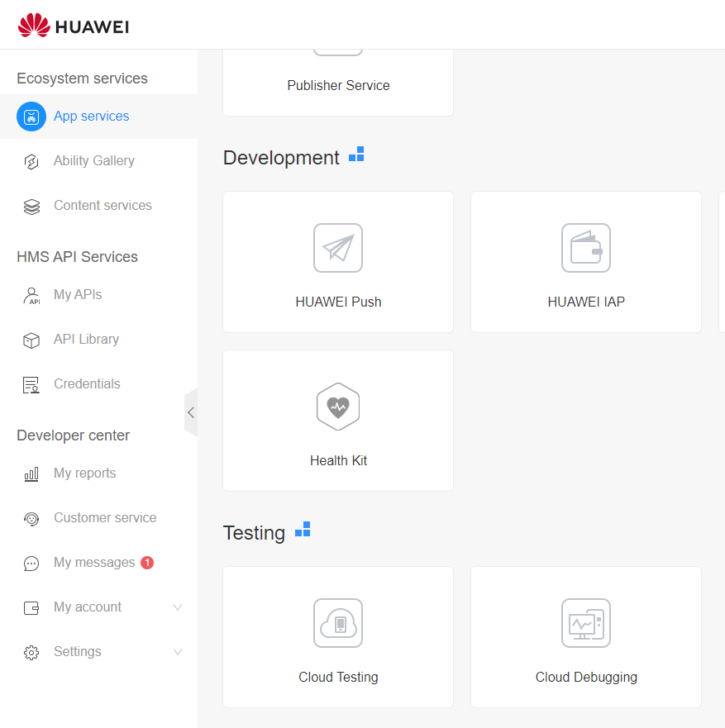
Task: Open API Library
Action: pyautogui.click(x=86, y=339)
